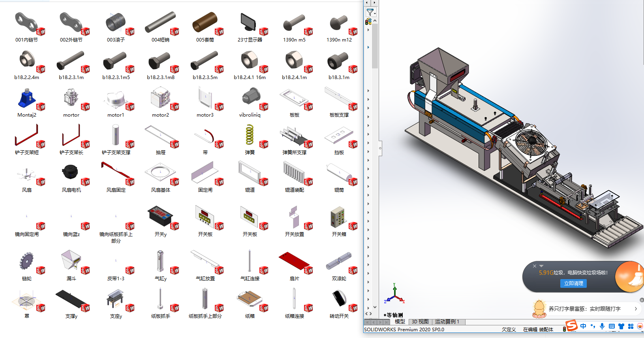The image size is (644, 338).
Task: Click the *等轴测 view label
Action: point(393,315)
